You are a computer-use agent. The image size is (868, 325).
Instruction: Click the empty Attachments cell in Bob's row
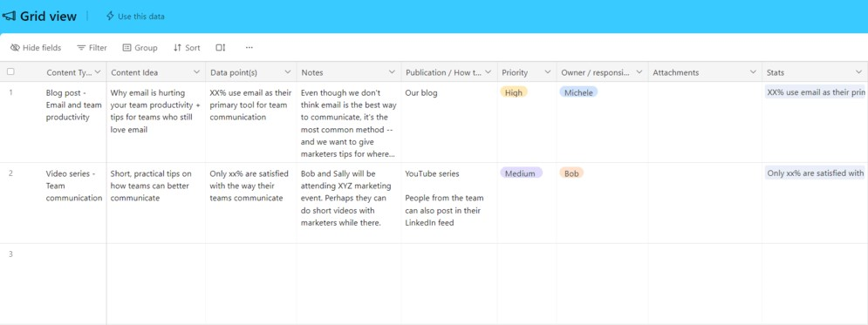click(x=705, y=203)
